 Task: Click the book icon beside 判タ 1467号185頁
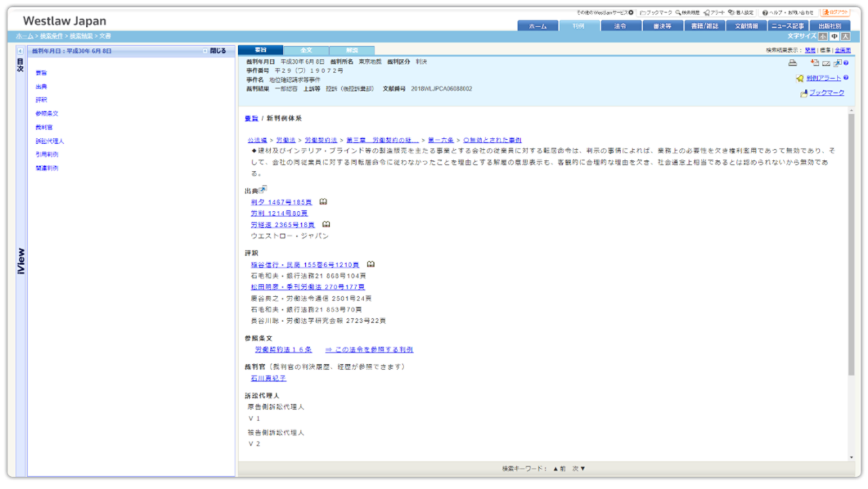(323, 202)
